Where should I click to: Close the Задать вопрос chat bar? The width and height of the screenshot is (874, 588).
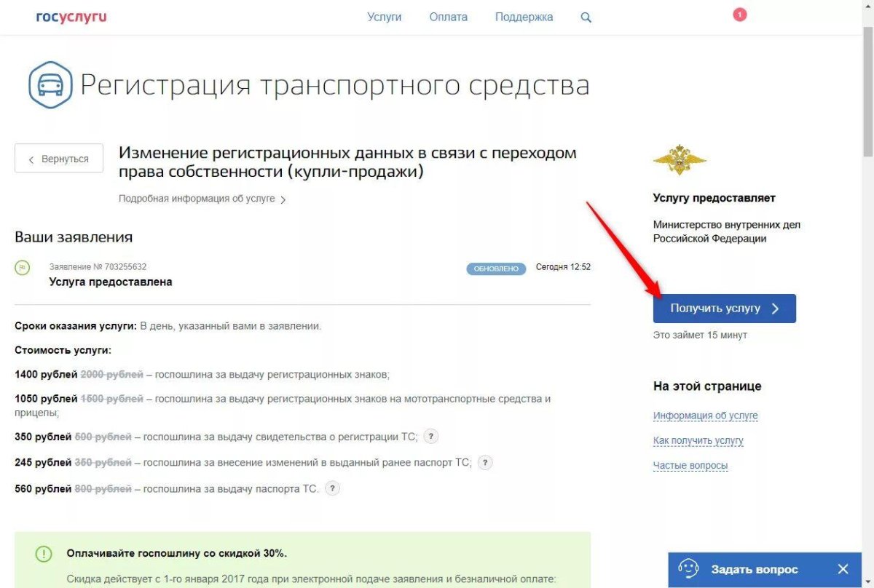click(x=843, y=569)
